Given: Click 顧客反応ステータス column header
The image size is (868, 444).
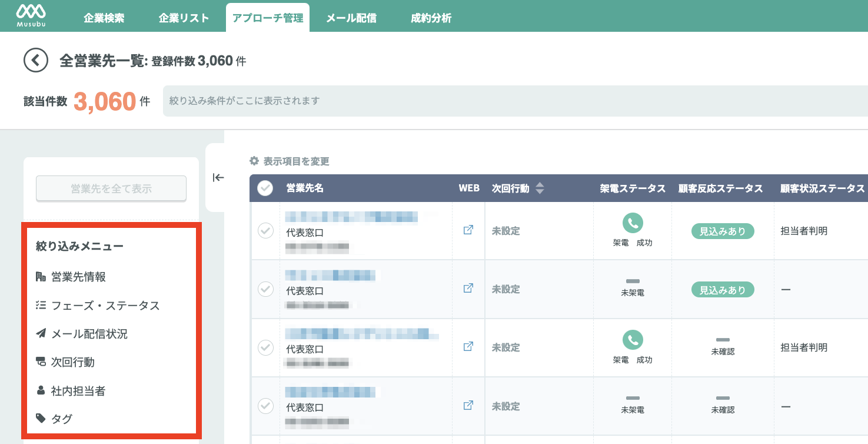Looking at the screenshot, I should (720, 188).
